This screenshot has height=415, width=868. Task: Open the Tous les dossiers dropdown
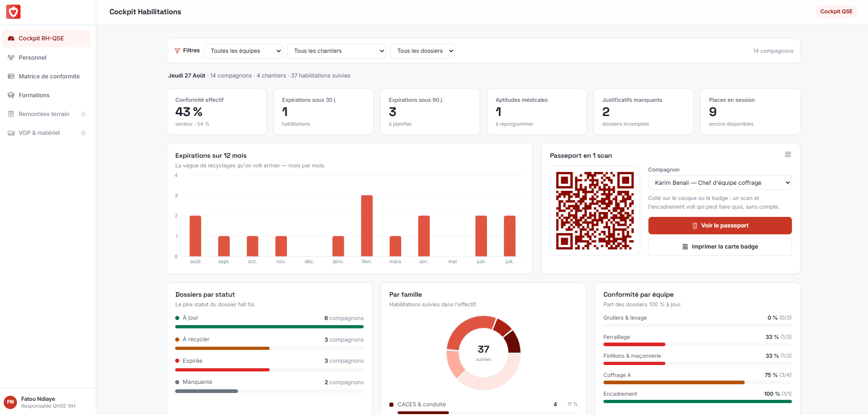[x=423, y=51]
